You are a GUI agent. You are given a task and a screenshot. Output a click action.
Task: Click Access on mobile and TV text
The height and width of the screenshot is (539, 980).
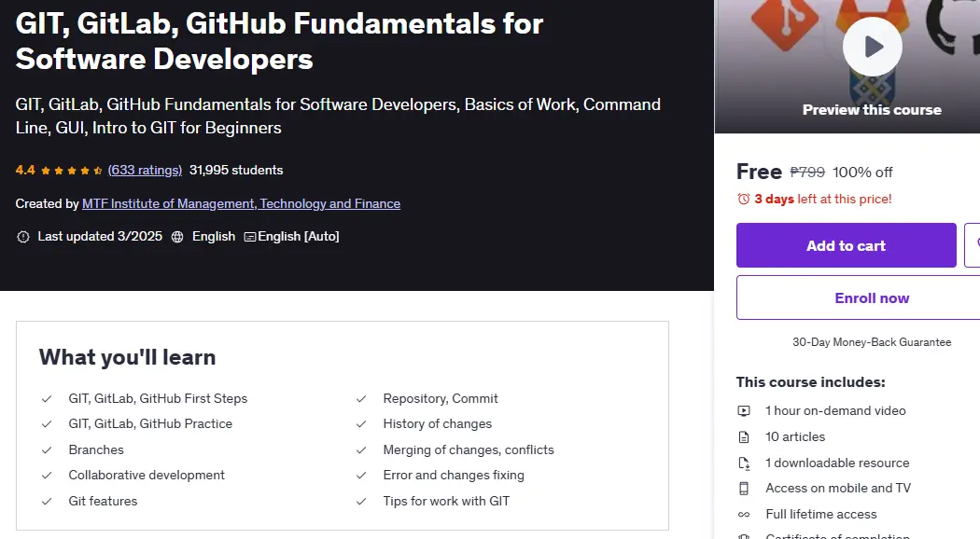tap(838, 489)
